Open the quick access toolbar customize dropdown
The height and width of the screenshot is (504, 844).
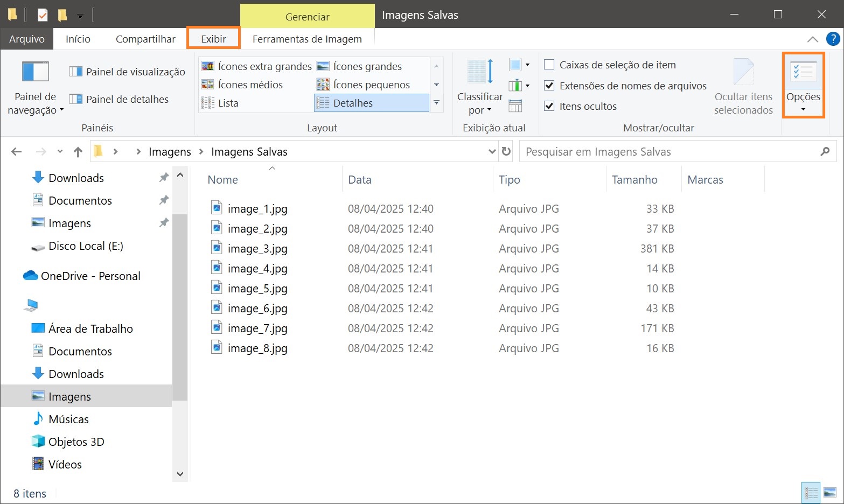[80, 16]
